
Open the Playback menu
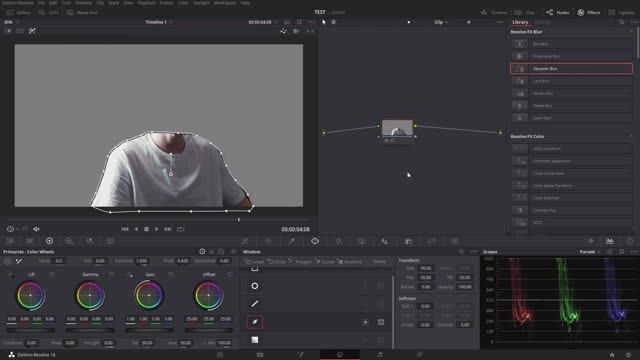point(146,3)
